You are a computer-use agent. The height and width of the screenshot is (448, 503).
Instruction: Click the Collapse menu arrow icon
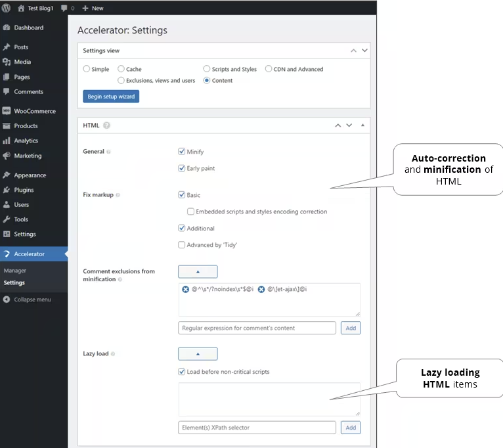tap(7, 300)
